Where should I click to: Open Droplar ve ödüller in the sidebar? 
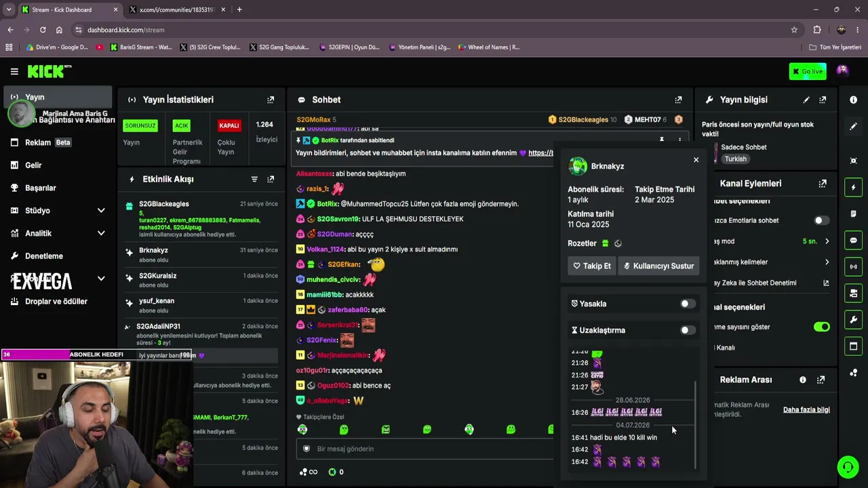pos(57,302)
